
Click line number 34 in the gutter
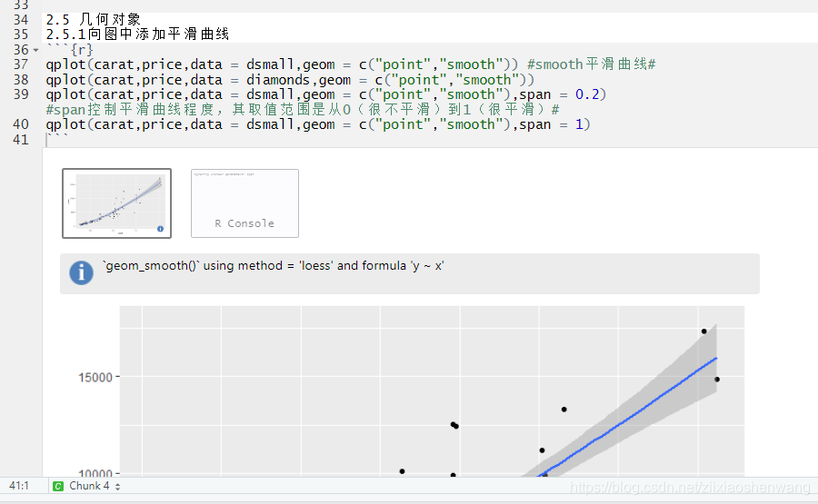21,20
